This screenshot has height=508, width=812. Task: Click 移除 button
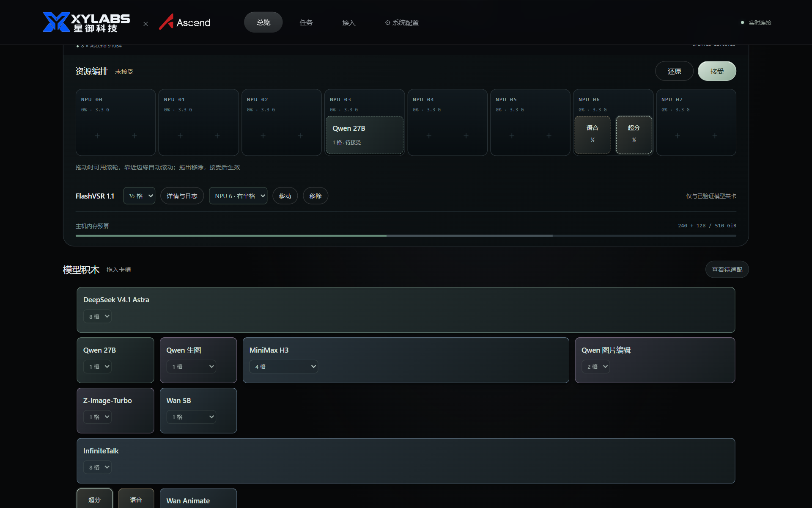315,196
